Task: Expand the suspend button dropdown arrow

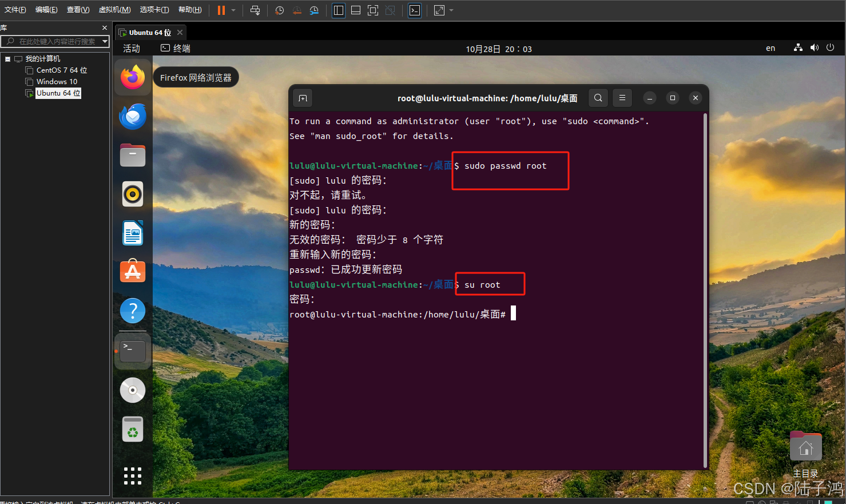Action: (232, 10)
